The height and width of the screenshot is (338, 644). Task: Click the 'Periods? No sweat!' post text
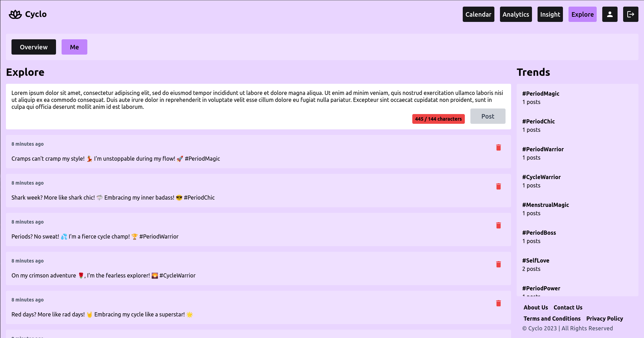coord(95,236)
